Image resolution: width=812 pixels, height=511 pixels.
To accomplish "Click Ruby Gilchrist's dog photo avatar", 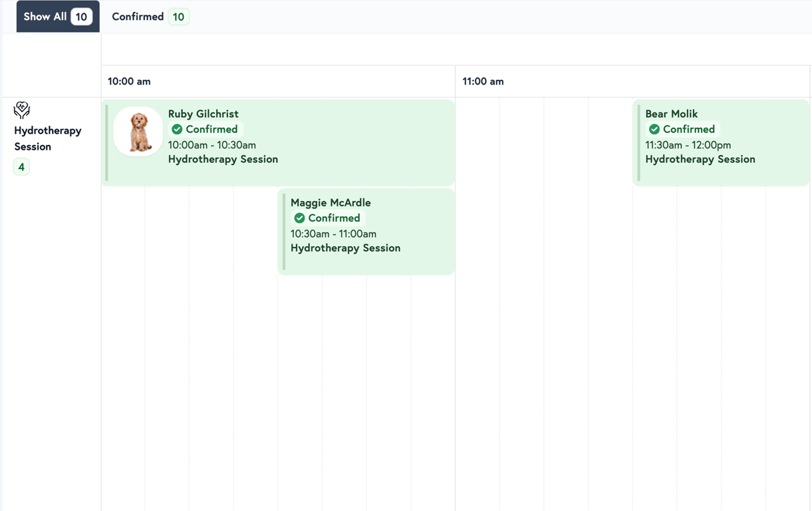I will (x=138, y=131).
